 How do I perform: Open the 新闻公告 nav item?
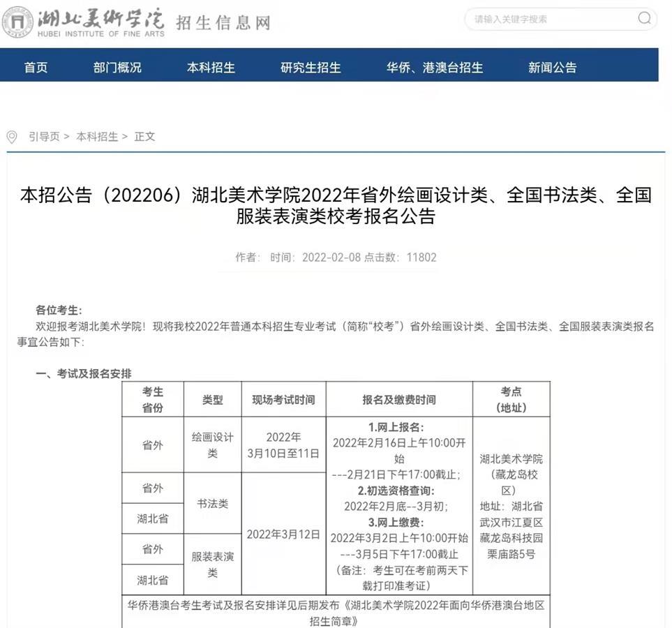point(552,67)
